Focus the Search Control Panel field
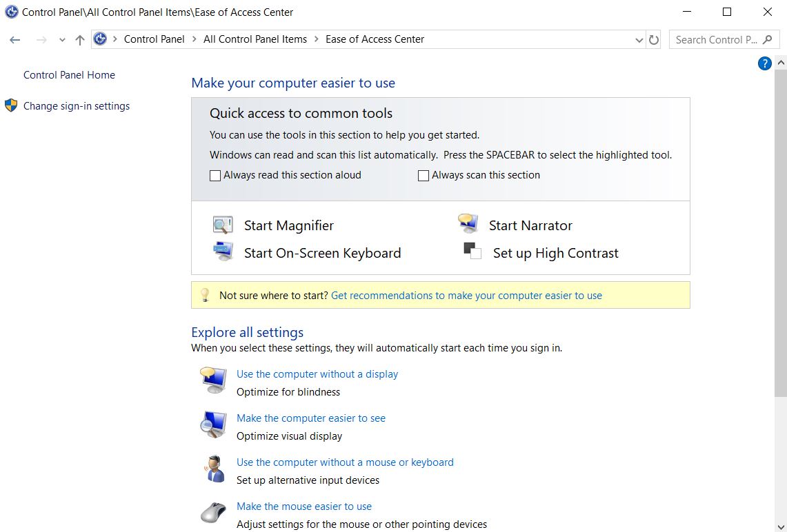The height and width of the screenshot is (532, 787). point(724,39)
